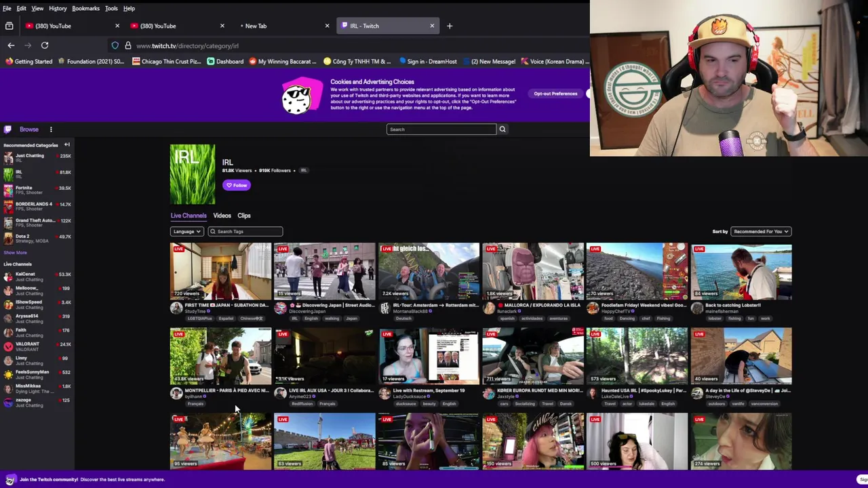The image size is (868, 488).
Task: Open Grand Theft Auto category in sidebar
Action: coord(37,222)
